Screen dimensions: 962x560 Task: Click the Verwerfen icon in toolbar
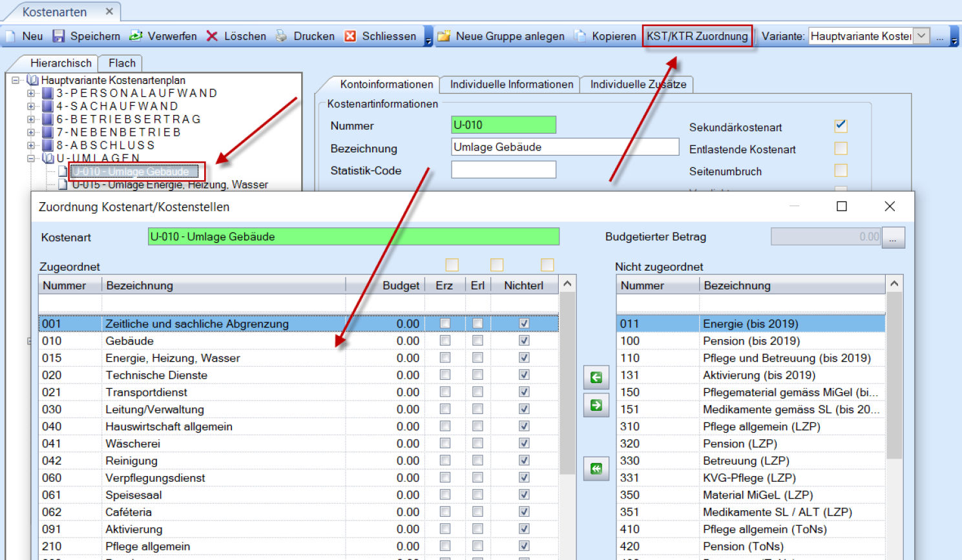coord(136,36)
